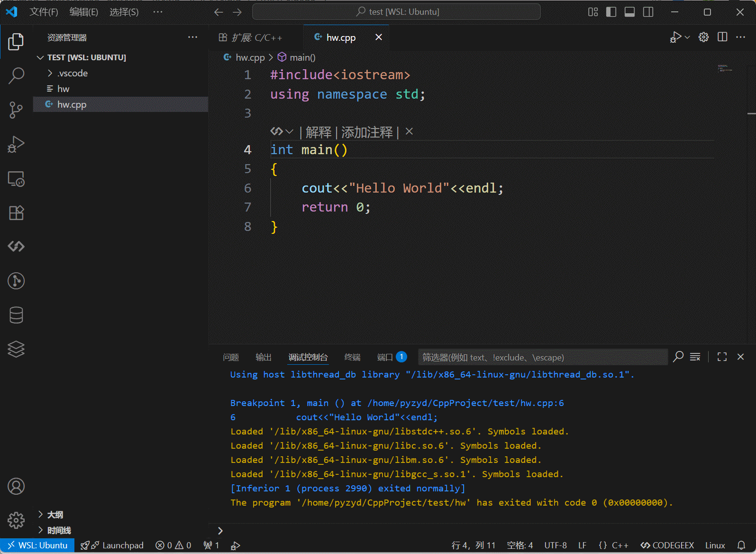Image resolution: width=756 pixels, height=554 pixels.
Task: Toggle primary side bar visibility
Action: [611, 12]
